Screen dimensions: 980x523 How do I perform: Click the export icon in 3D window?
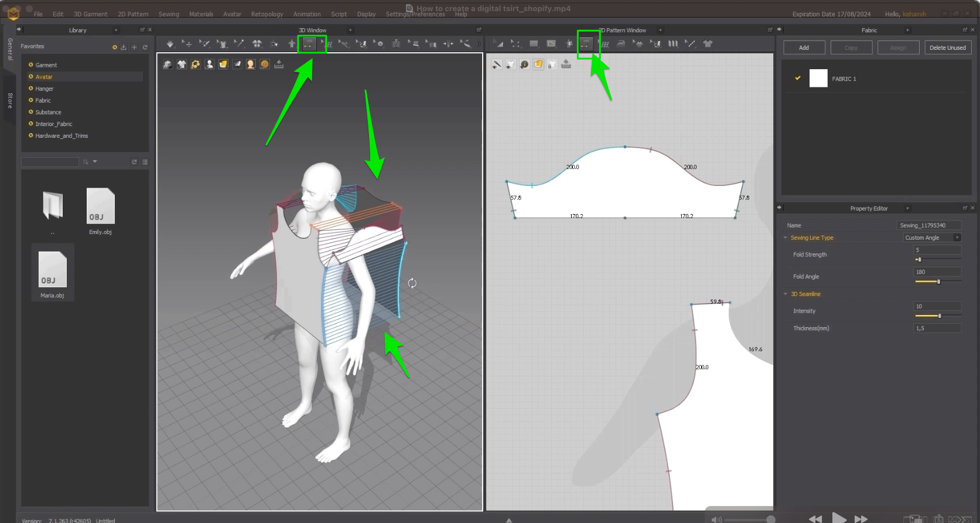click(279, 64)
